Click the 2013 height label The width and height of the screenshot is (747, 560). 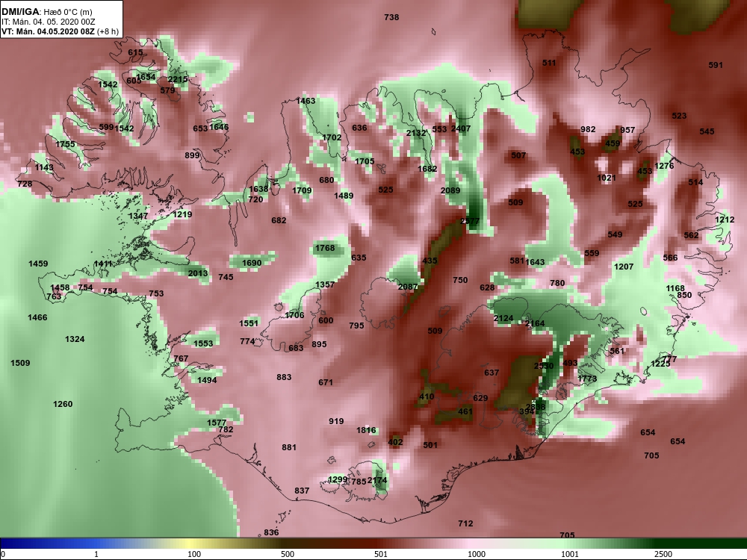198,273
